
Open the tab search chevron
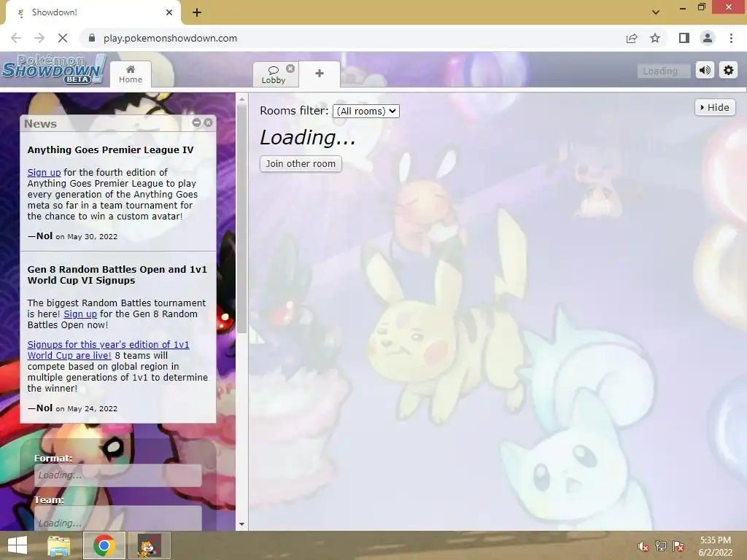click(656, 12)
